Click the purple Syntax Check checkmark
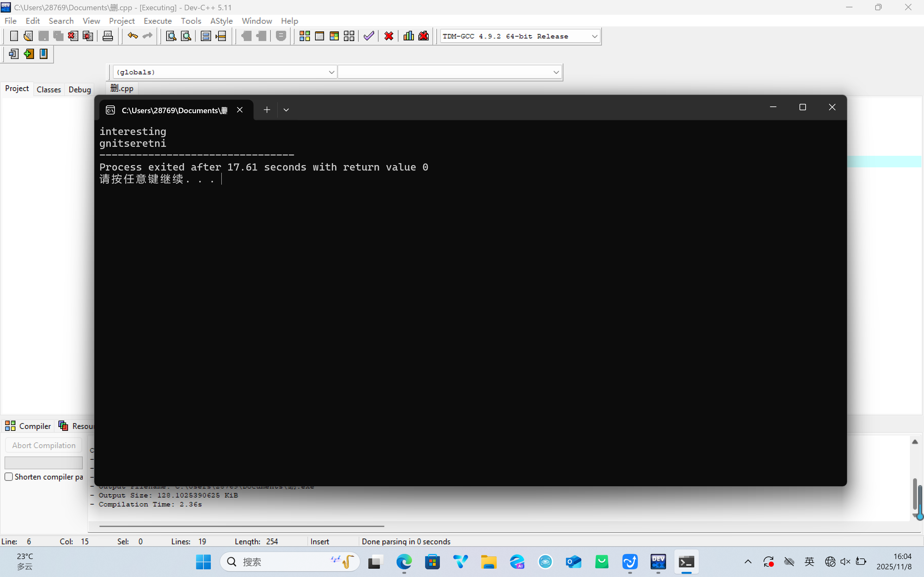 tap(369, 36)
